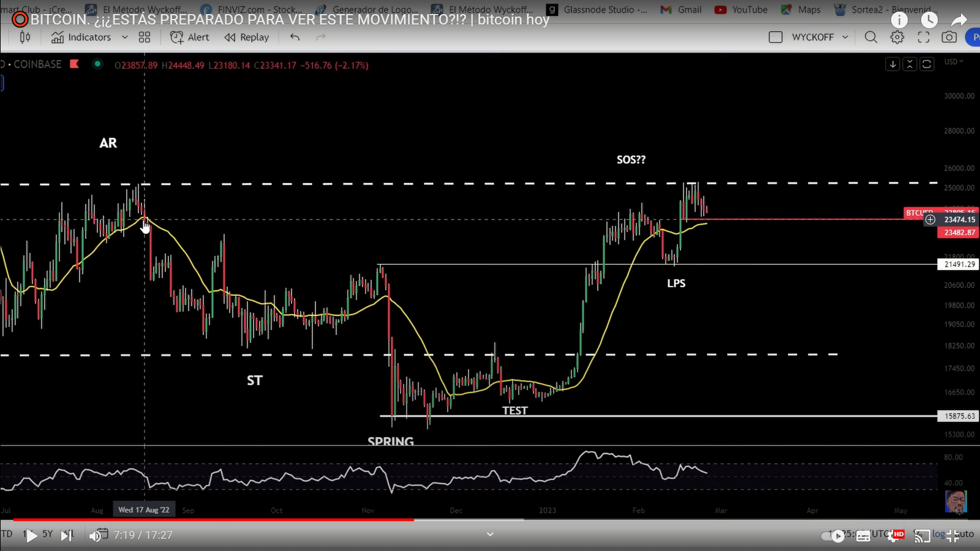Add video to Watch Later with clock icon
The image size is (980, 551).
point(929,20)
